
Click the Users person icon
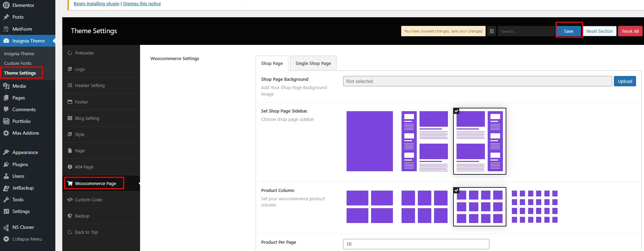click(6, 176)
